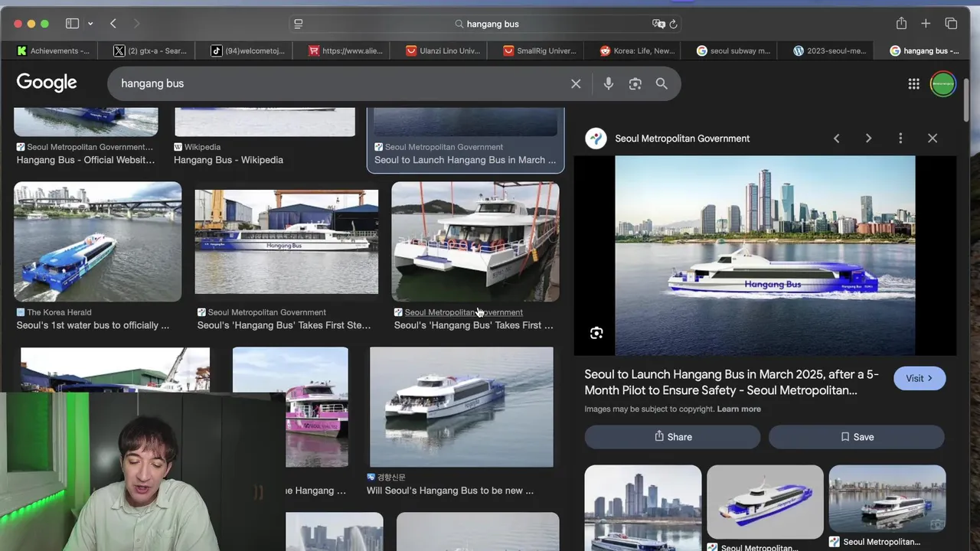Open a new tab with plus icon

[x=926, y=24]
